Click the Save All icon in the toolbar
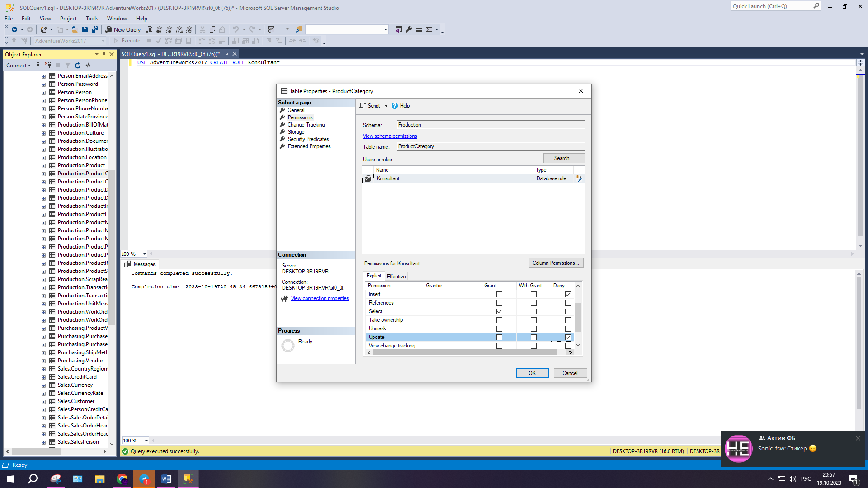Screen dimensions: 868x488 (x=95, y=29)
